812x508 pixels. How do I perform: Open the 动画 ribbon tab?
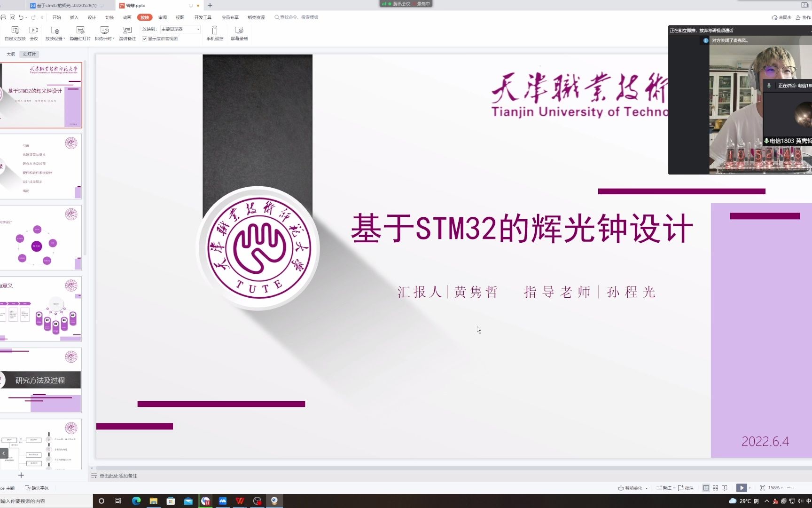click(x=127, y=17)
